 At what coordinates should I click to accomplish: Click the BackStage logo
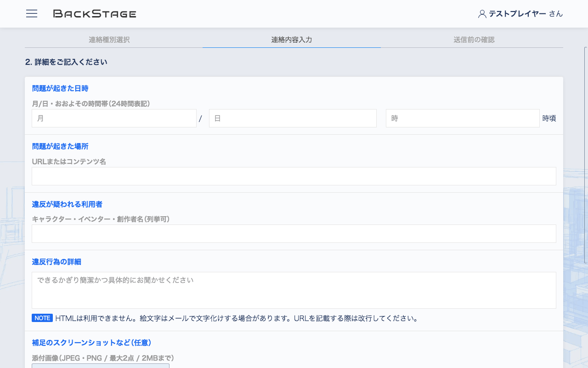coord(95,14)
